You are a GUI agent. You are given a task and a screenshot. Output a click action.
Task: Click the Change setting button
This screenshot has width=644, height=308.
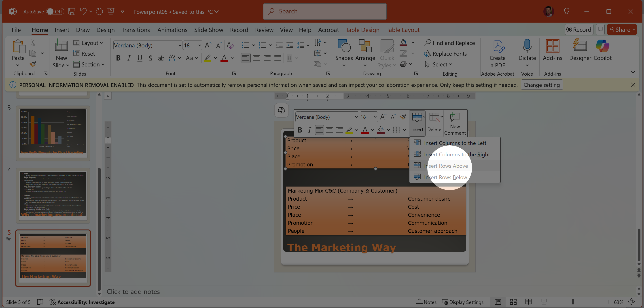(542, 85)
